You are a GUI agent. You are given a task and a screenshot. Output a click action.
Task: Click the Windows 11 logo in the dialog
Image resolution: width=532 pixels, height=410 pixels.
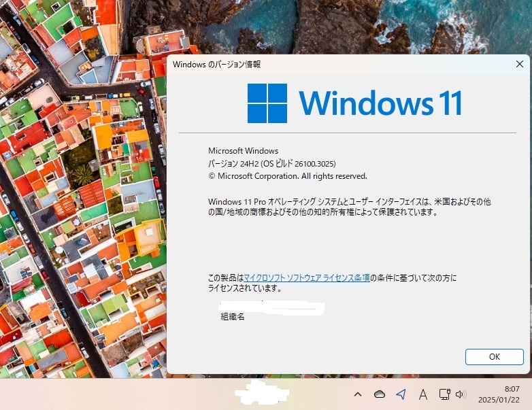coord(354,103)
